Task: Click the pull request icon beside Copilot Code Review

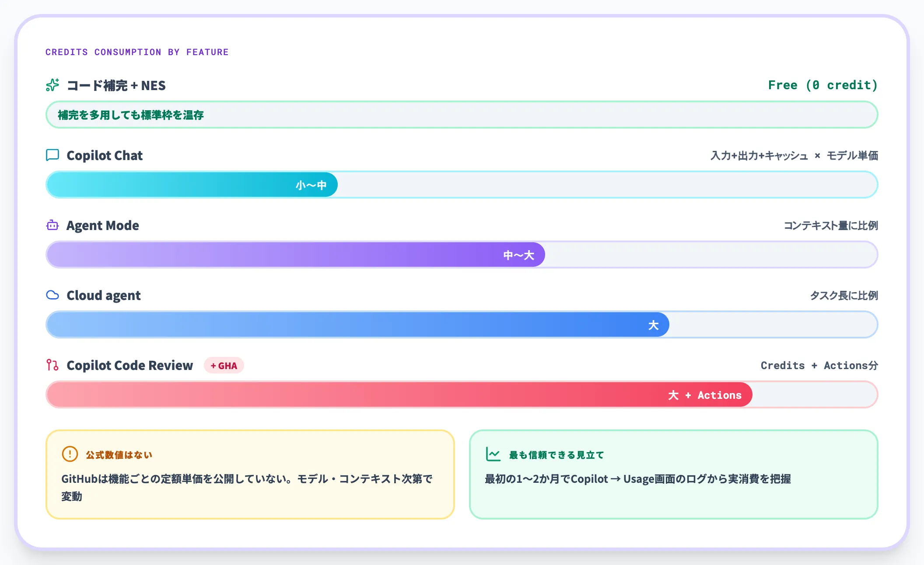Action: click(52, 365)
